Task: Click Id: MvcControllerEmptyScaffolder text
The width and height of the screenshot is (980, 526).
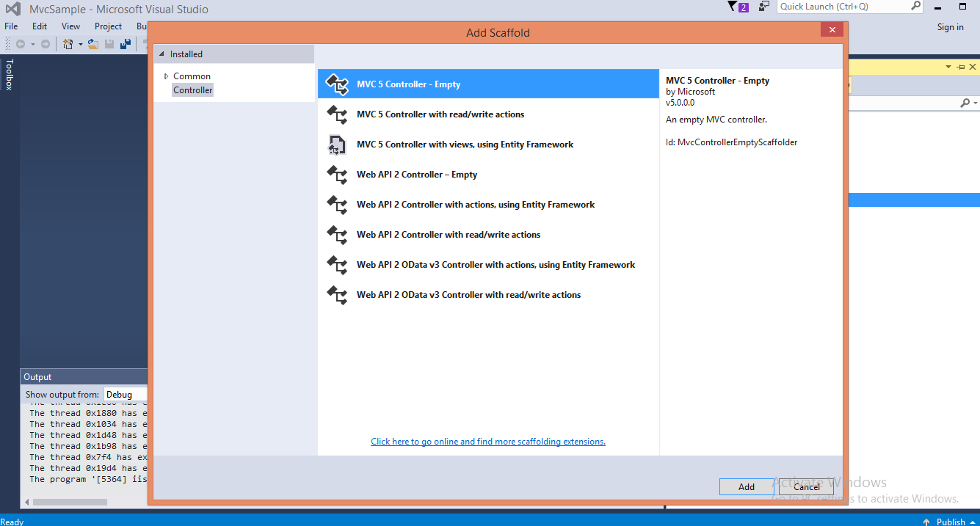Action: (731, 142)
